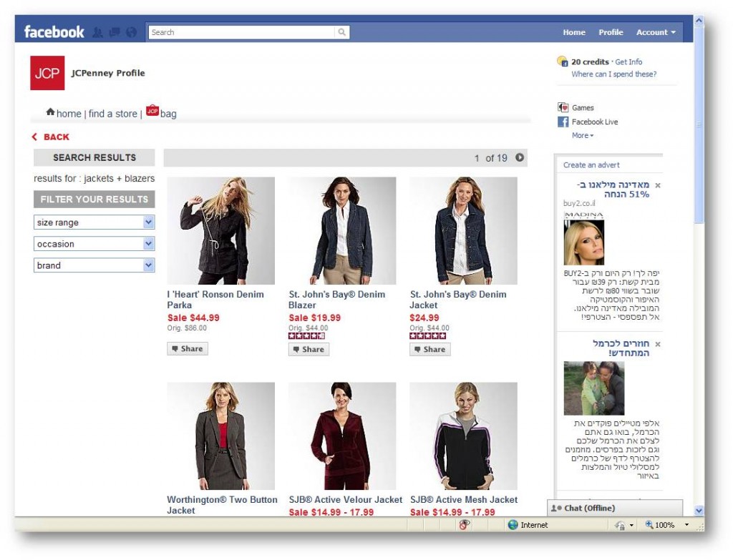Click the Internet zone globe icon
This screenshot has height=560, width=733.
[x=513, y=525]
